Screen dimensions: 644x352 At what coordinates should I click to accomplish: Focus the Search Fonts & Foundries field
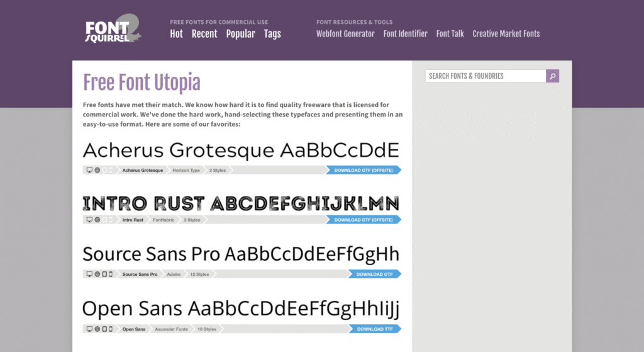(x=486, y=76)
